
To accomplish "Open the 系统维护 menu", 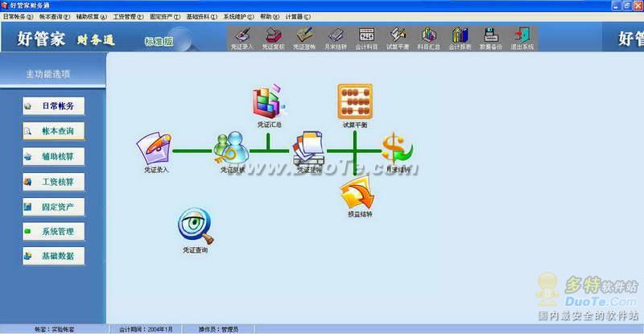I will [238, 17].
